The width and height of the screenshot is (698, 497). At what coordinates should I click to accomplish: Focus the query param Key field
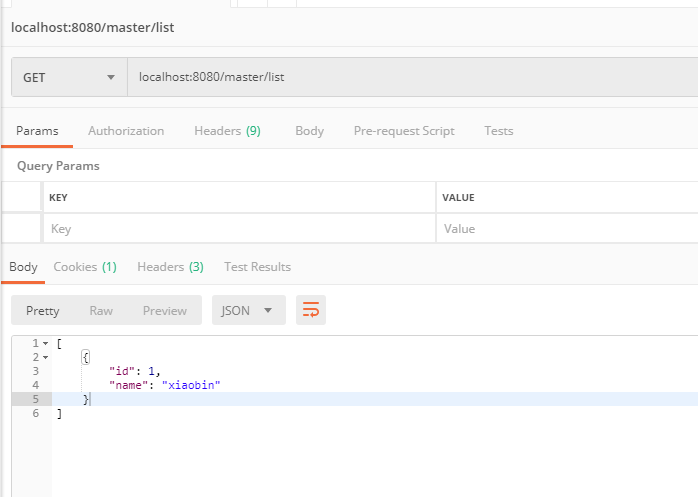238,229
